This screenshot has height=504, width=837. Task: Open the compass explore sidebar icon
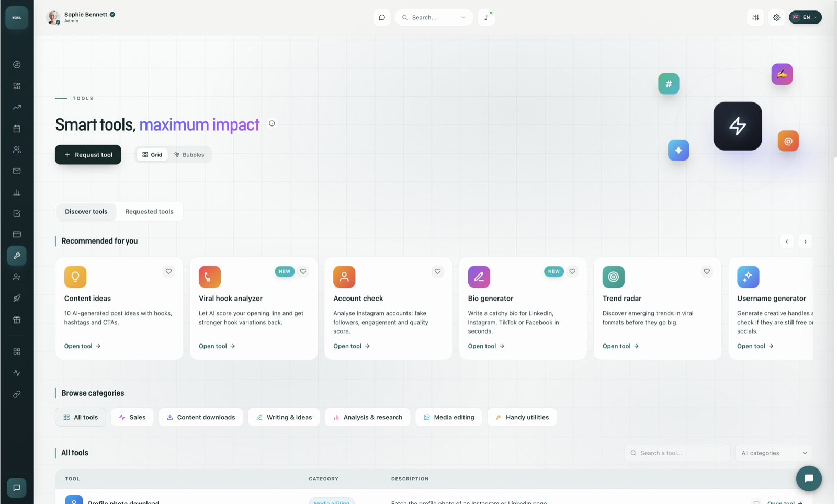(17, 65)
